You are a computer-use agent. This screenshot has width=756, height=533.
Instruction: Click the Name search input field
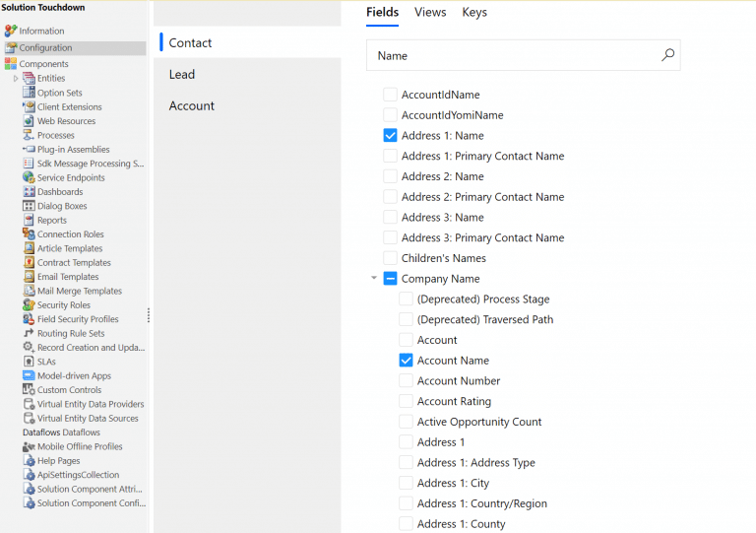point(512,56)
